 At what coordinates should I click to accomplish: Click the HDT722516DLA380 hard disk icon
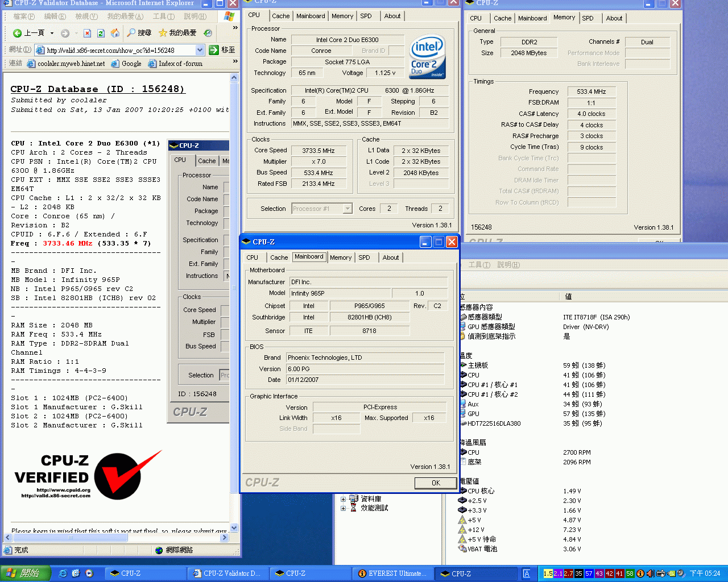click(462, 423)
